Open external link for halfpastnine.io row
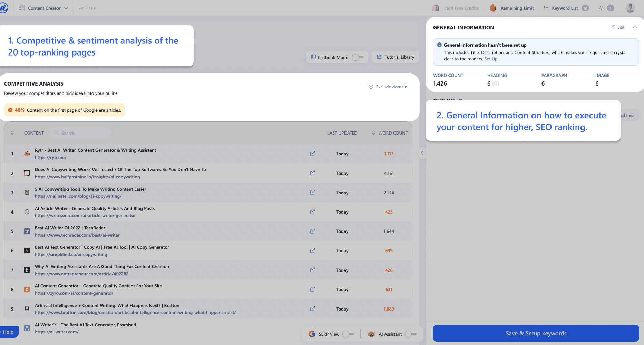This screenshot has width=644, height=345. click(312, 173)
